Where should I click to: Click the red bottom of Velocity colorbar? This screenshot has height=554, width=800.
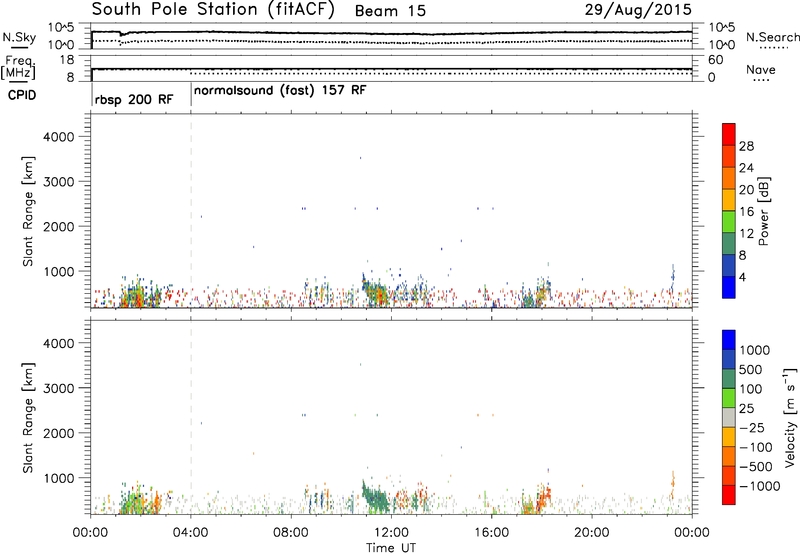[x=729, y=495]
